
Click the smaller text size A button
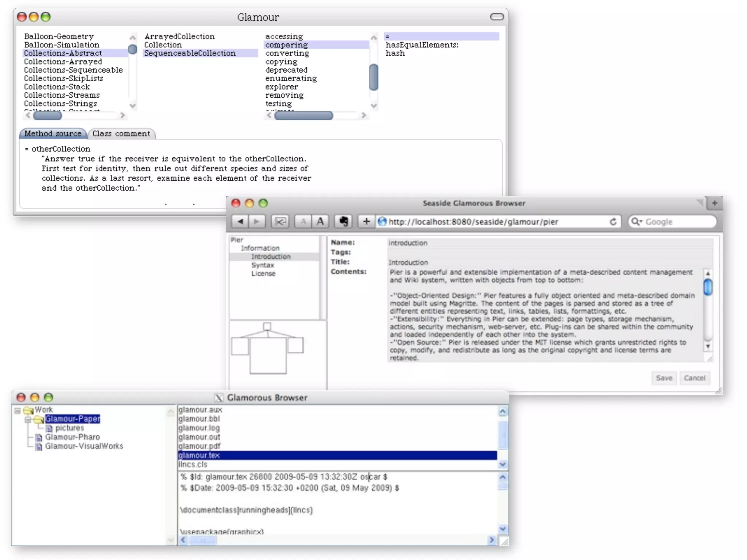coord(303,221)
